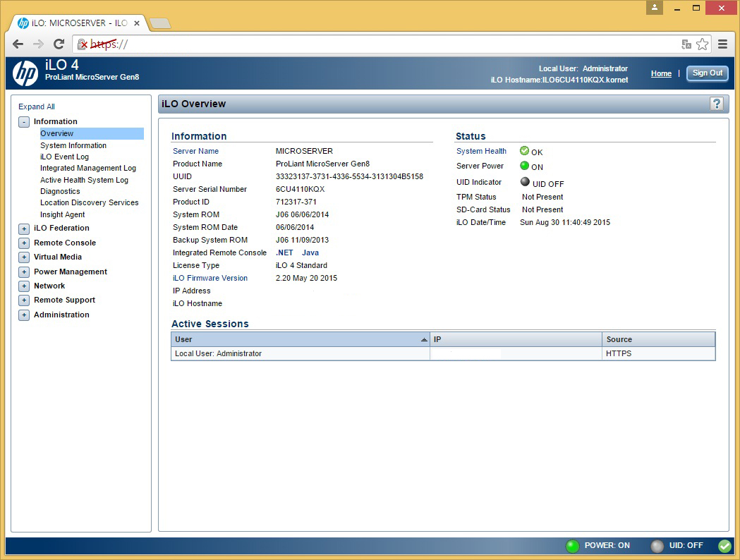The width and height of the screenshot is (740, 560).
Task: Open the Chrome hamburger menu
Action: click(x=722, y=44)
